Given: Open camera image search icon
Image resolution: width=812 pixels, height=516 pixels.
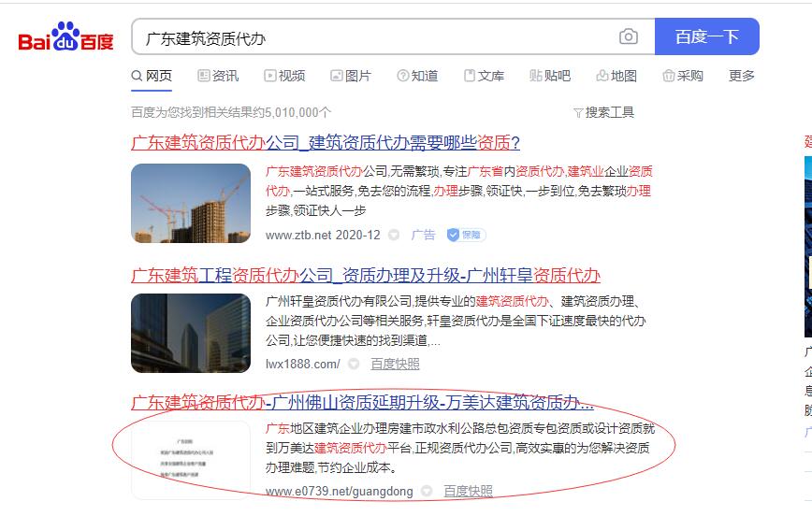Looking at the screenshot, I should pos(628,36).
